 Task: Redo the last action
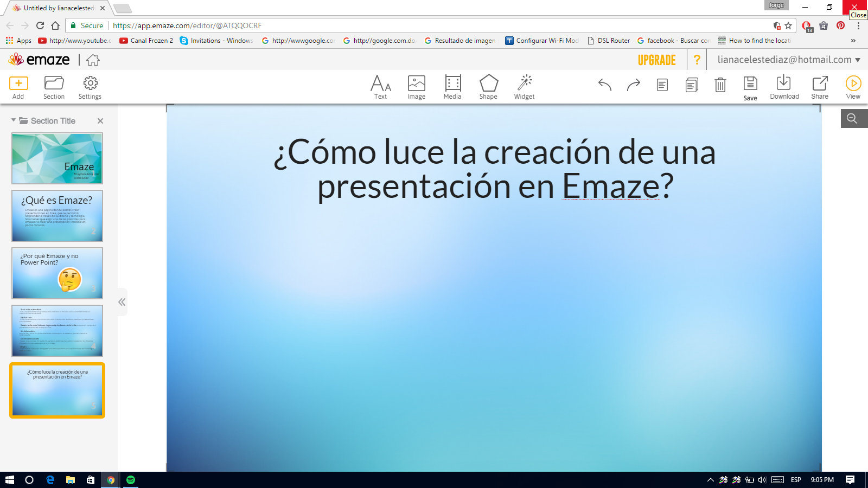[634, 85]
